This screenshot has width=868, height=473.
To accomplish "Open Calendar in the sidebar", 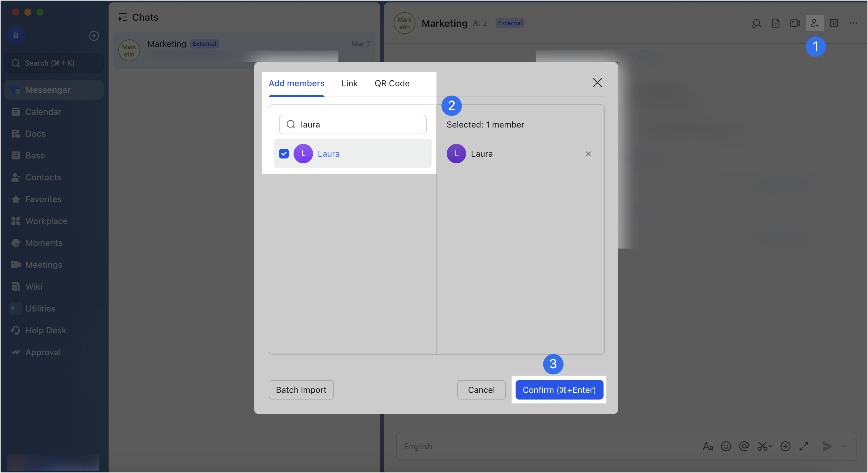I will point(54,112).
